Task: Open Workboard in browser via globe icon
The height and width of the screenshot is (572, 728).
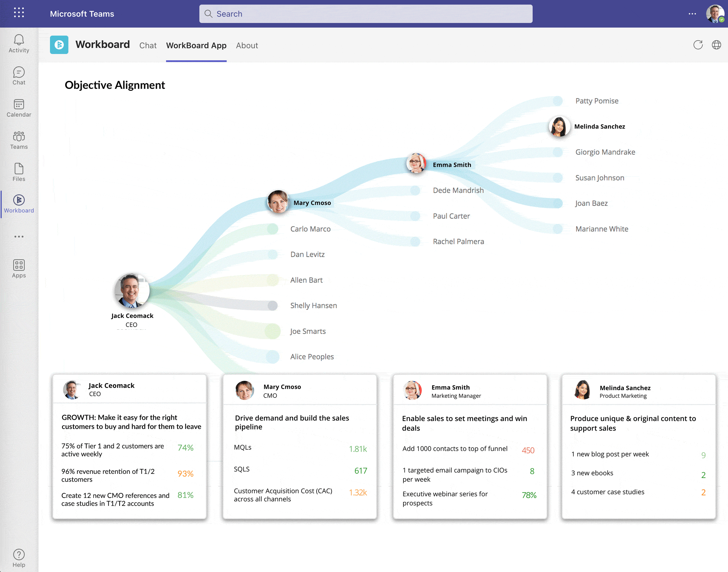Action: pos(716,45)
